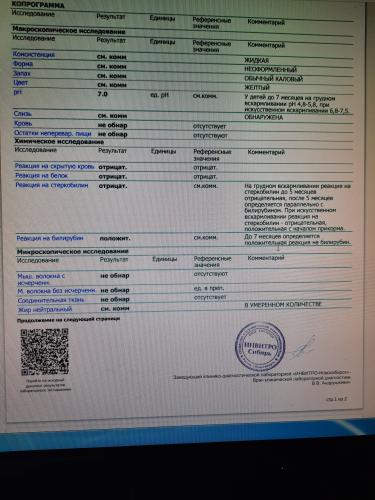
Task: Open the Форма test link
Action: 23,64
